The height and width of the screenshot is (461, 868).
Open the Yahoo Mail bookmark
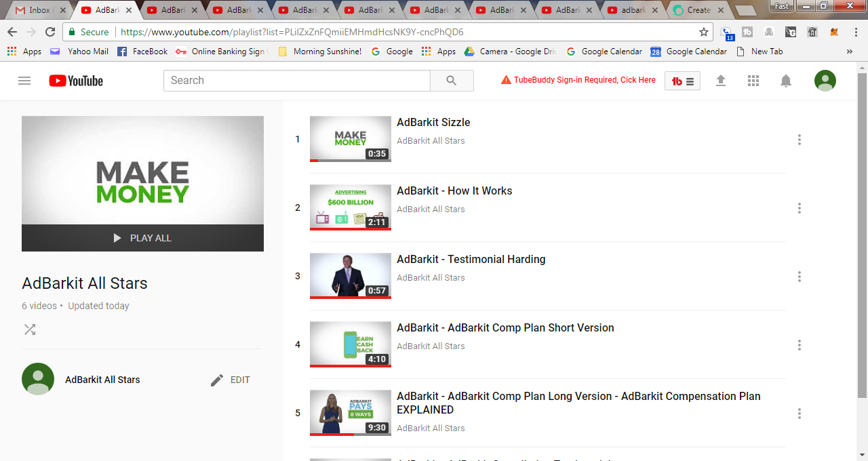(79, 52)
